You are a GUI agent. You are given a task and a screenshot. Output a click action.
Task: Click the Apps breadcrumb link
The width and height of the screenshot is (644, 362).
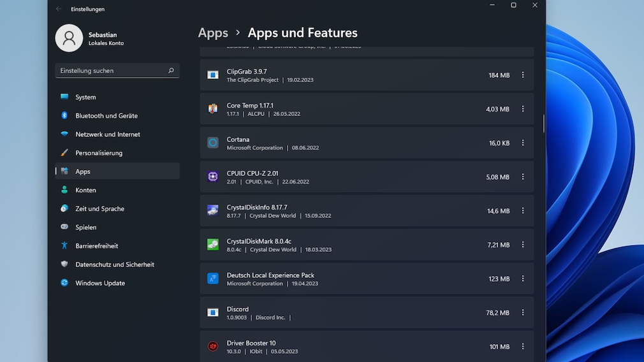pyautogui.click(x=213, y=33)
